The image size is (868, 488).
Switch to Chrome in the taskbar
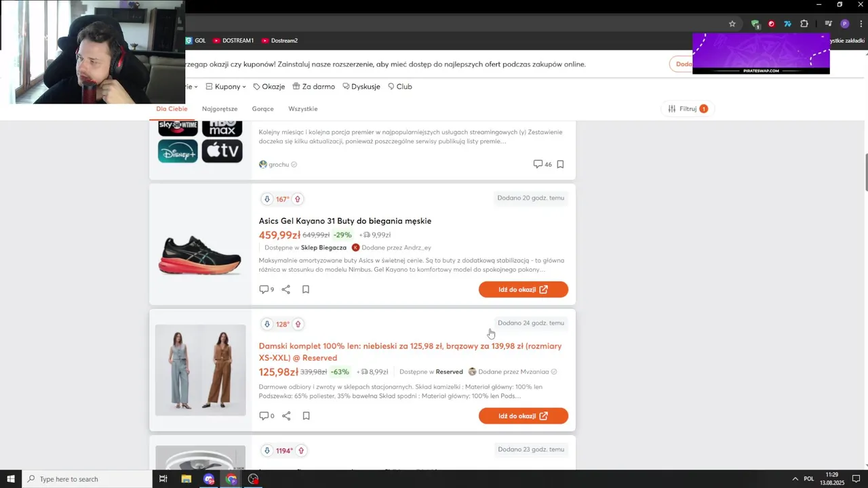coord(231,479)
